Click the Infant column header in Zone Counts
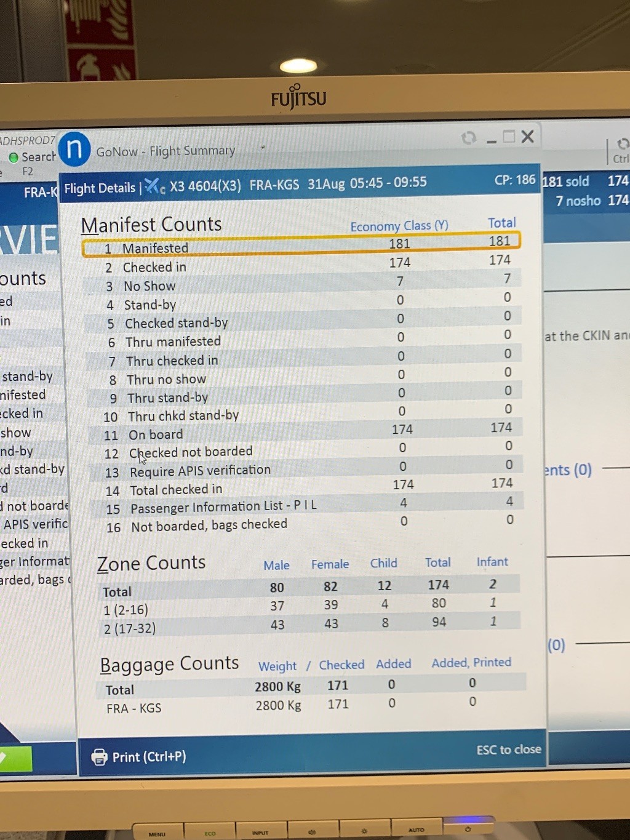 (x=492, y=562)
